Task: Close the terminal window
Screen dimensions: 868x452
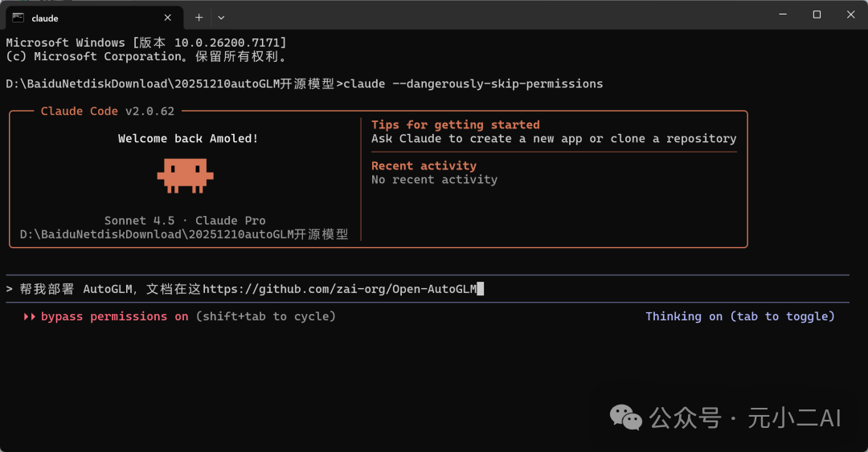Action: (851, 14)
